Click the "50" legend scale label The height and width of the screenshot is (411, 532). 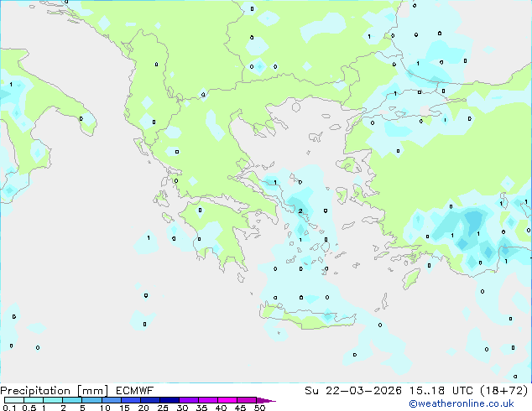(x=259, y=408)
